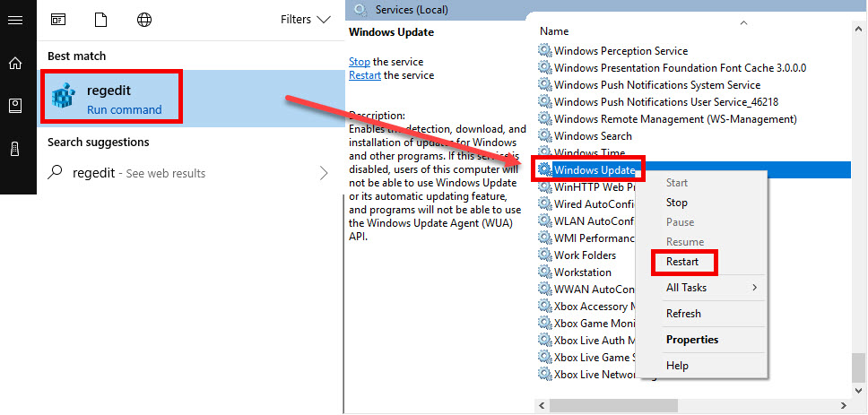
Task: Open the hamburger menu icon
Action: pyautogui.click(x=15, y=20)
